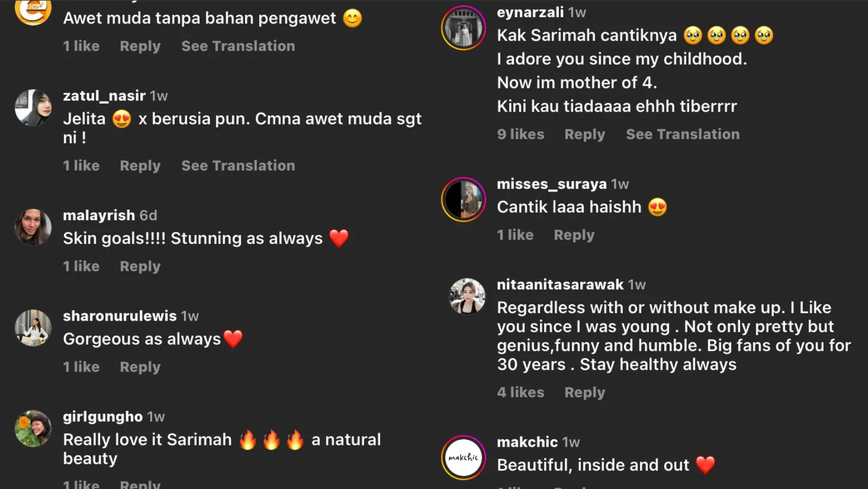The width and height of the screenshot is (868, 489).
Task: Open makchic logo avatar
Action: pyautogui.click(x=464, y=457)
